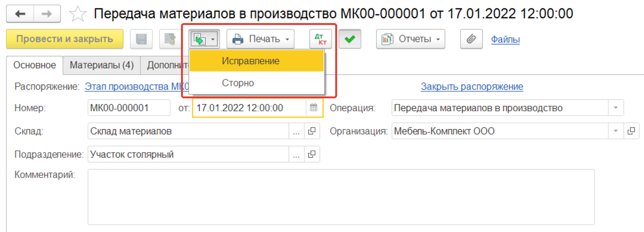This screenshot has width=644, height=232.
Task: Switch to the Материалы (4) tab
Action: point(102,65)
